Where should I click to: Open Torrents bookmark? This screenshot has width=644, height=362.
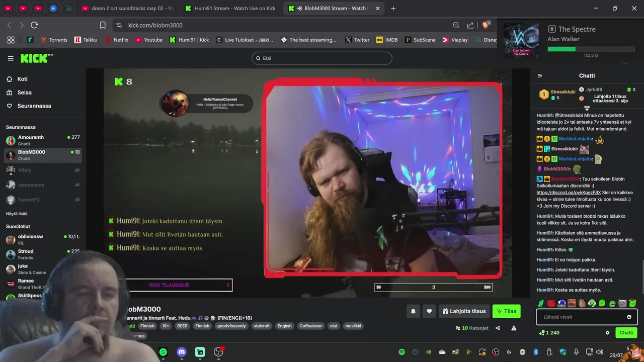click(x=54, y=40)
